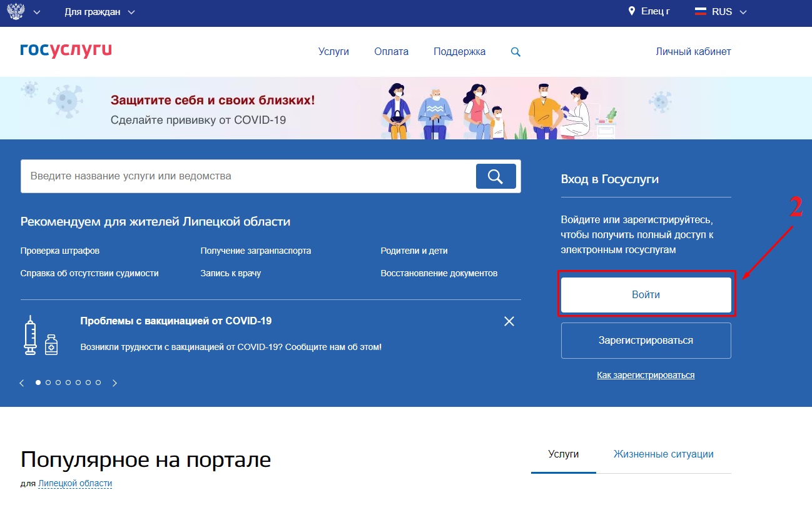Image resolution: width=812 pixels, height=515 pixels.
Task: Go to next slide with right arrow
Action: pos(114,383)
